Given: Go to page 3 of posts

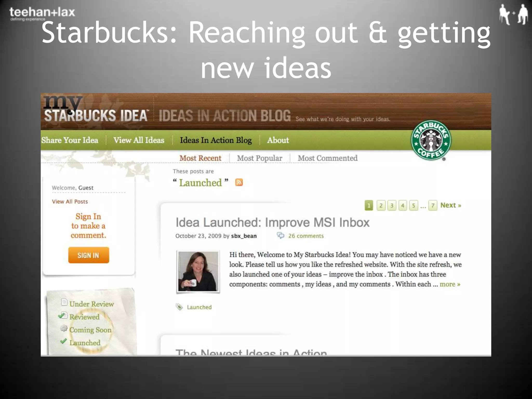Looking at the screenshot, I should pos(392,205).
